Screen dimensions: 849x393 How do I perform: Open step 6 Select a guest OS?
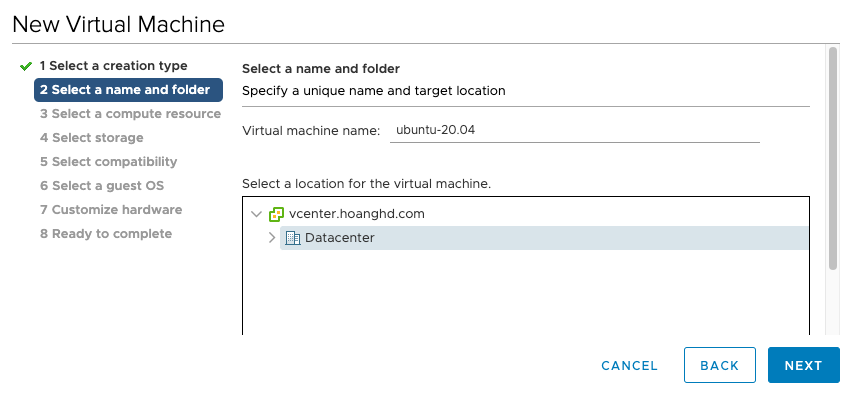[x=102, y=186]
